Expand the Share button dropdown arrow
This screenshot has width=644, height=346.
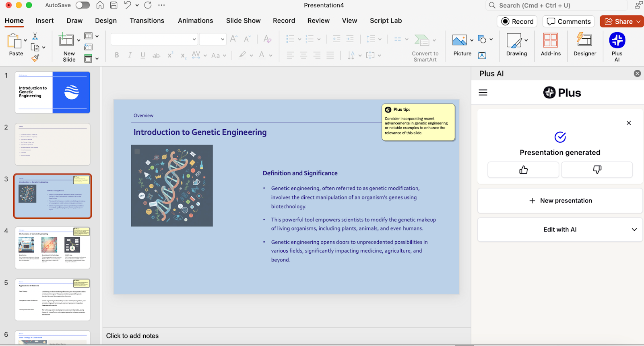tap(639, 22)
